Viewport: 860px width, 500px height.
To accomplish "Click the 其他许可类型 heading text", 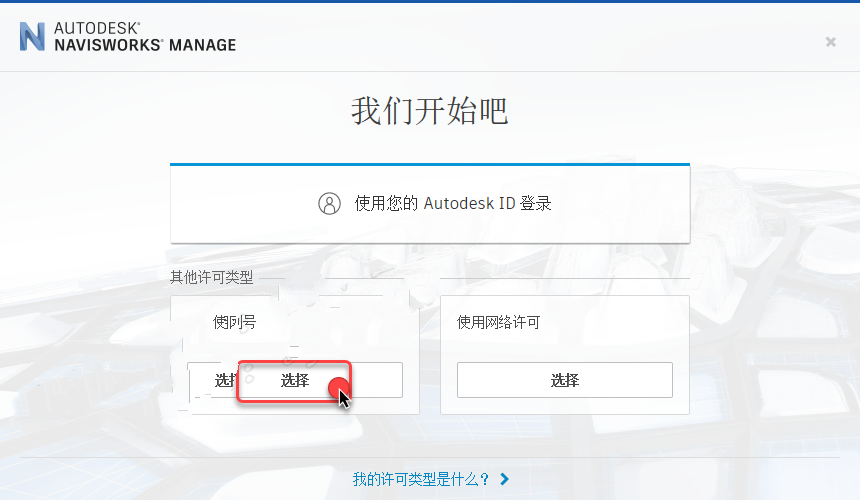I will point(212,277).
